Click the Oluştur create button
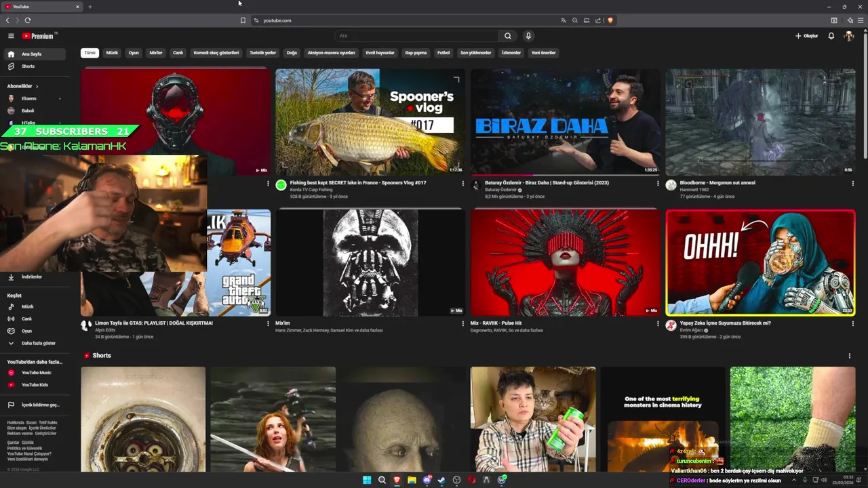The image size is (868, 488). 807,36
